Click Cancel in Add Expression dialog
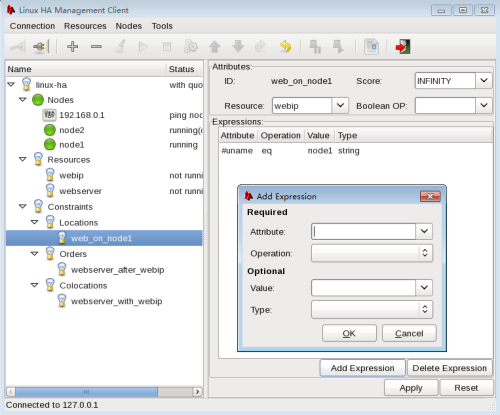 click(409, 333)
